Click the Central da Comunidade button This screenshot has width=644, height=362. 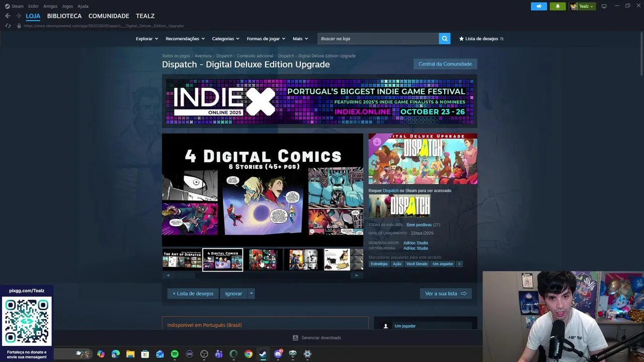pyautogui.click(x=445, y=64)
